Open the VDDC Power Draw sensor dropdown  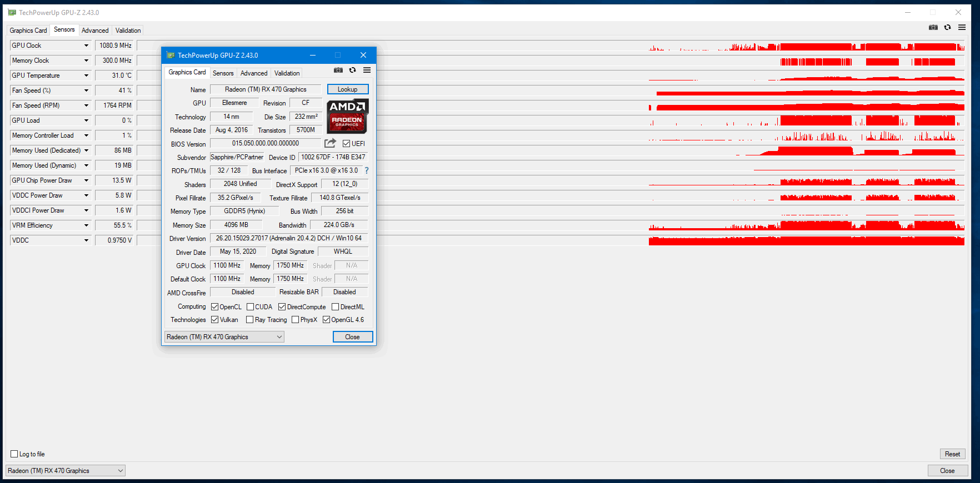tap(86, 195)
